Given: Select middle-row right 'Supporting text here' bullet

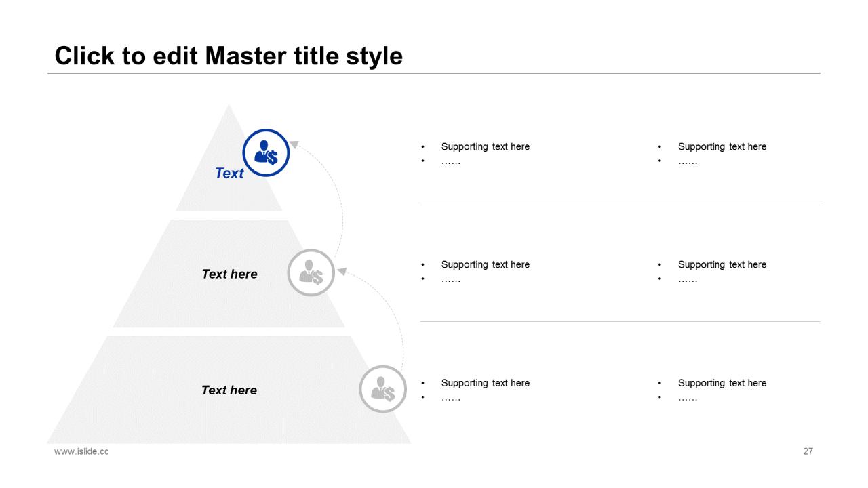Looking at the screenshot, I should 722,264.
